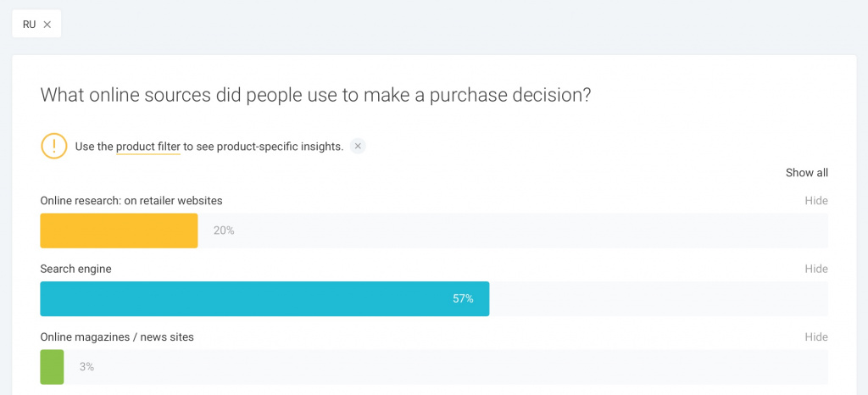The height and width of the screenshot is (395, 868).
Task: Click the green 3% bar
Action: [x=52, y=367]
